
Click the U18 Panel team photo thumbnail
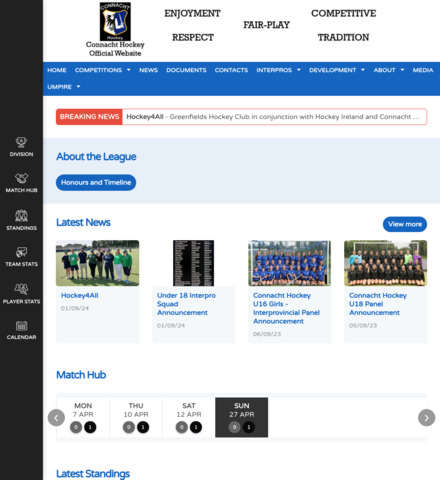385,263
